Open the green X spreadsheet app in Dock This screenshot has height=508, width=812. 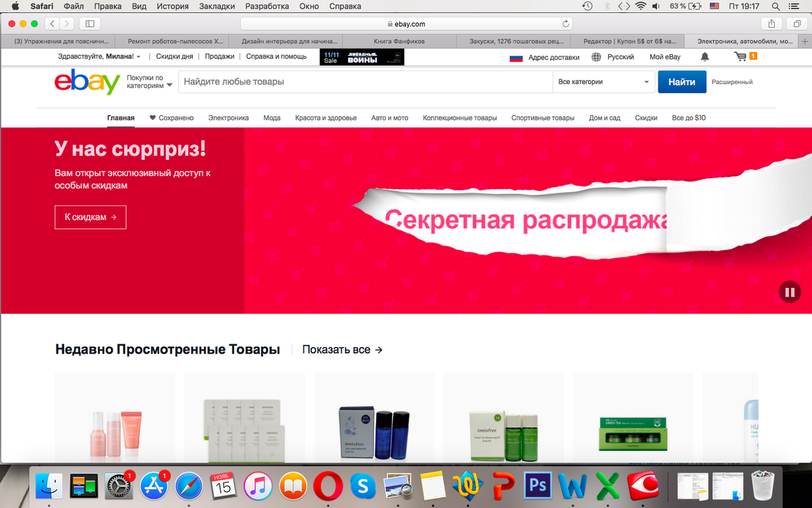(x=608, y=485)
